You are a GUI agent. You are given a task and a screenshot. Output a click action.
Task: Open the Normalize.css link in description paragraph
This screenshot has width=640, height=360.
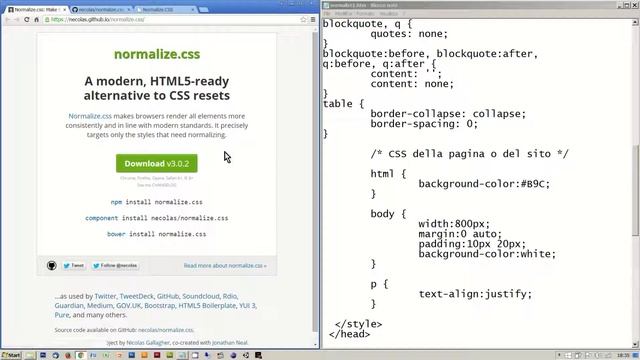coord(90,116)
